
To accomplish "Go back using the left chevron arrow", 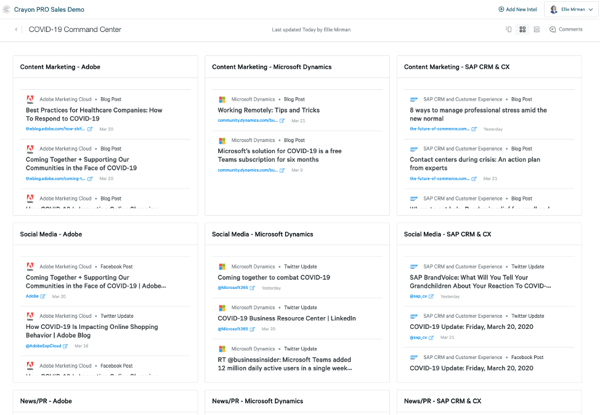I will (x=16, y=30).
